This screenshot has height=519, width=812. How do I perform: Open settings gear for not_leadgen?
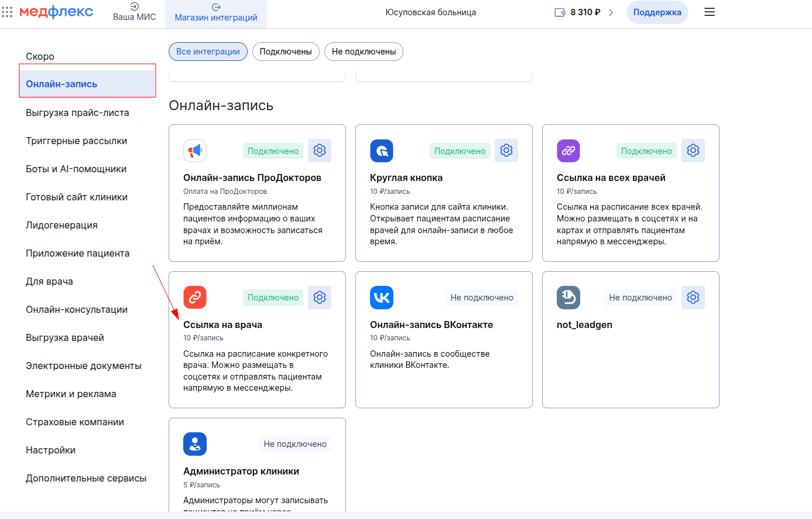[x=693, y=298]
